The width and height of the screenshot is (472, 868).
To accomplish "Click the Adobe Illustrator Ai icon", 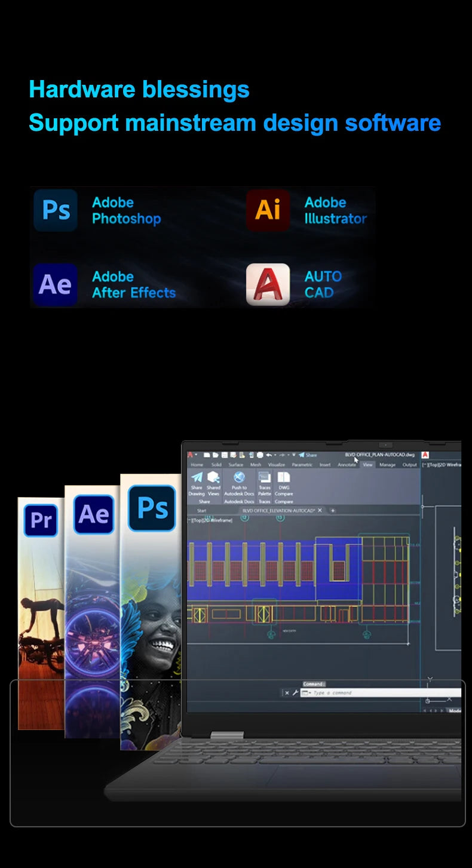I will (x=268, y=210).
